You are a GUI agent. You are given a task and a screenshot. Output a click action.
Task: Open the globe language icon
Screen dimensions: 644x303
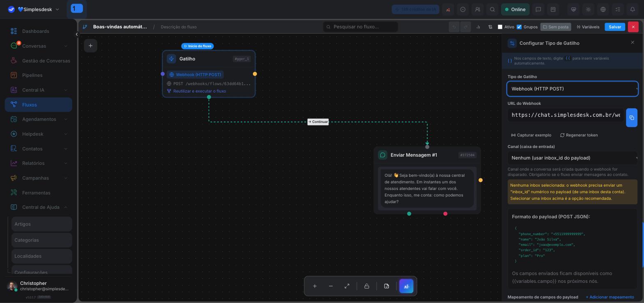(603, 9)
